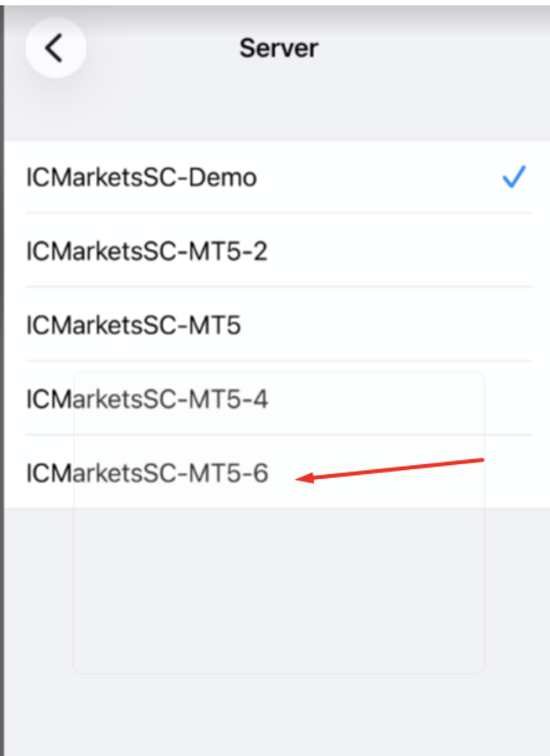
Task: Pick the ICMarketsSC-MT5 server entry
Action: click(x=133, y=325)
